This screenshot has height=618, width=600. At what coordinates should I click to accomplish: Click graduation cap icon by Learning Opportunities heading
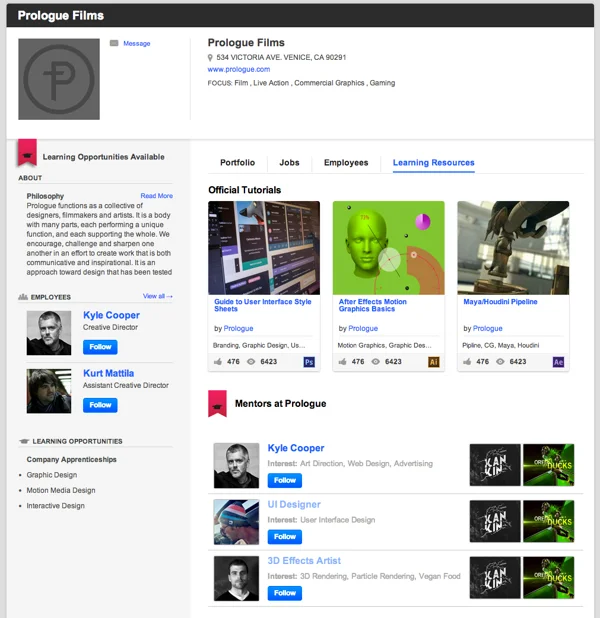click(x=24, y=441)
